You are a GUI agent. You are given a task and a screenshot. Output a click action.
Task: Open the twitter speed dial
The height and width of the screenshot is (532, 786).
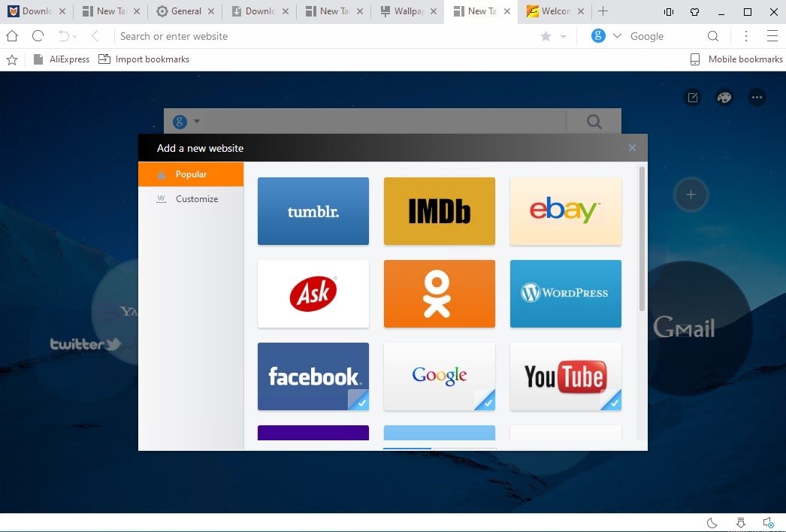coord(85,344)
